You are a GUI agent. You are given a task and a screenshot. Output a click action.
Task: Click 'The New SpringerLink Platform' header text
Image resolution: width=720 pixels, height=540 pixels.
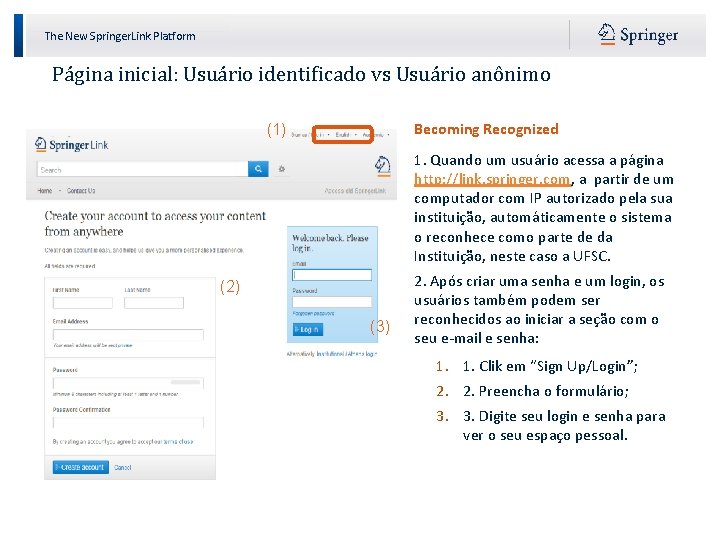[x=120, y=36]
